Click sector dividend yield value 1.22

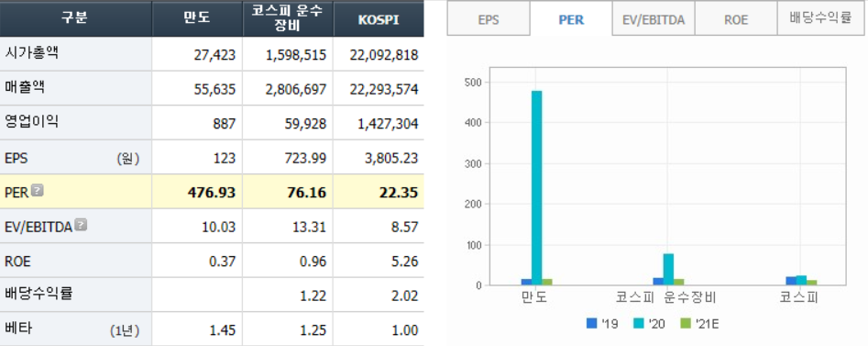tap(313, 296)
